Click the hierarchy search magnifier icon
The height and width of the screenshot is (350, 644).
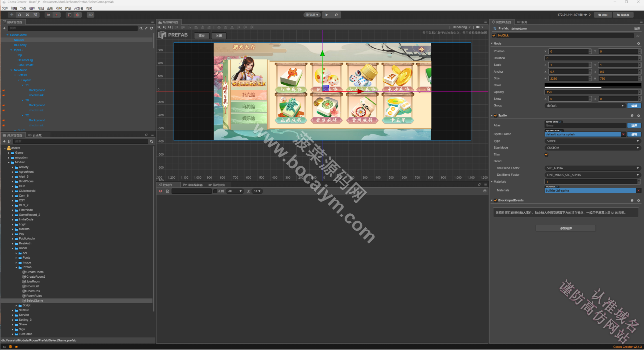pos(141,28)
